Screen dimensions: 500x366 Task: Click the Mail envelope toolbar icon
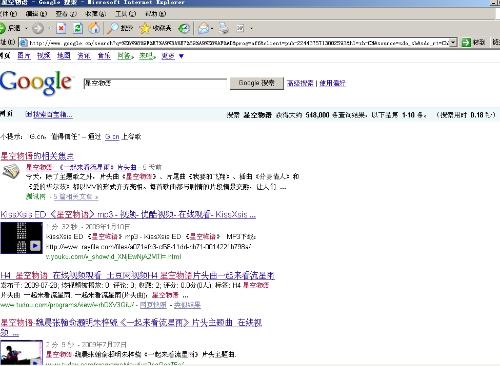point(203,28)
